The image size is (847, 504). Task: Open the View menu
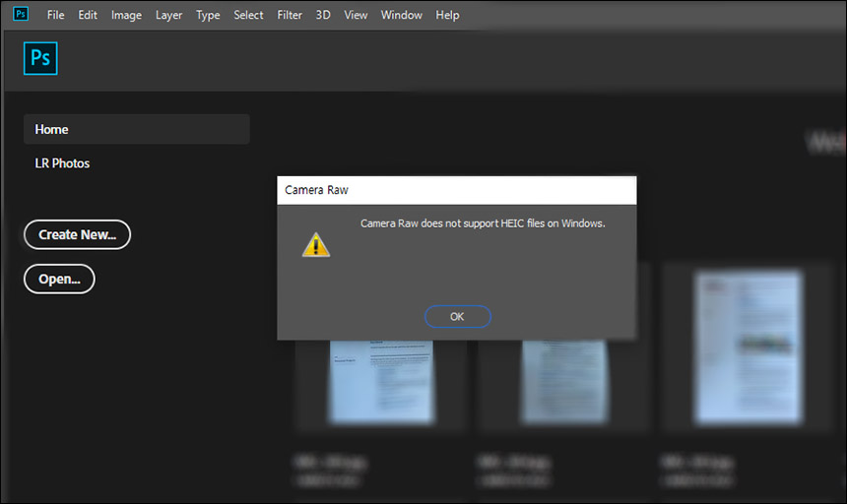[356, 15]
